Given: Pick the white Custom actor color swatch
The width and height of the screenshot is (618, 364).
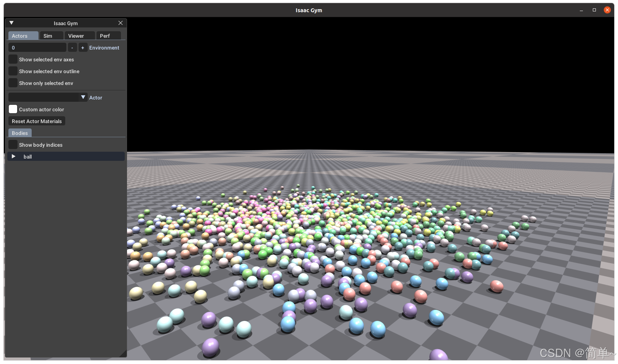Looking at the screenshot, I should coord(13,109).
